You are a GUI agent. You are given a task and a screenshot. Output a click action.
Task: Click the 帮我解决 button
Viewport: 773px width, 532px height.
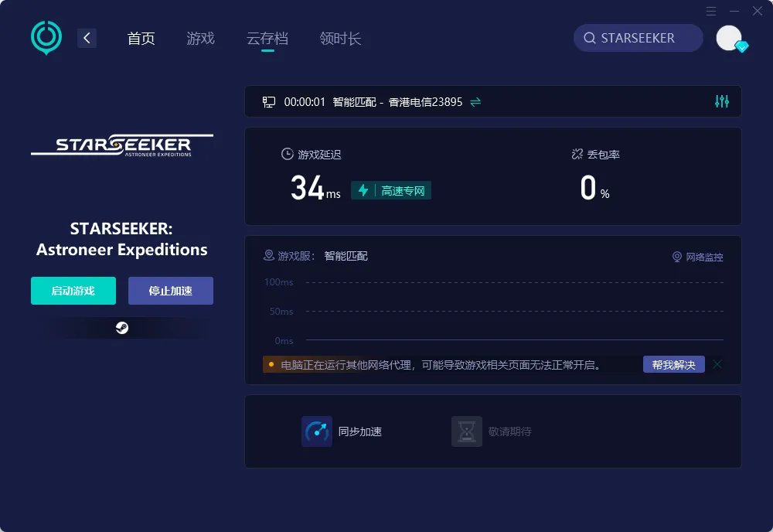pos(673,365)
